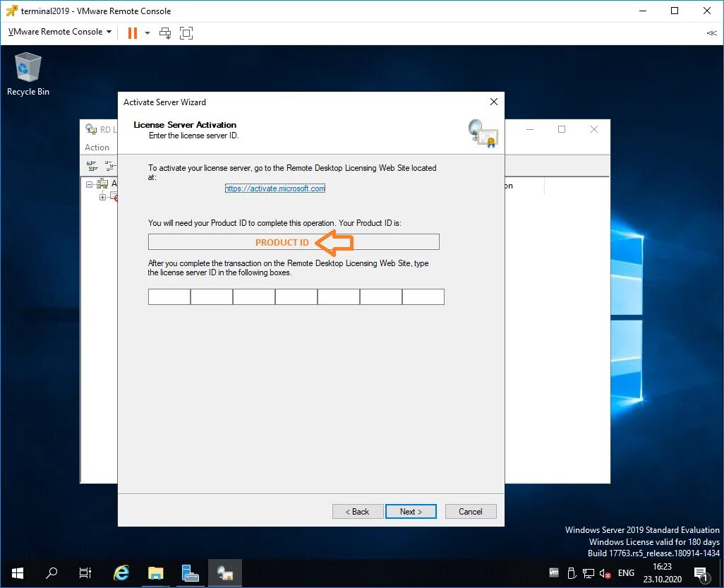This screenshot has width=724, height=588.
Task: Click the Send Ctrl+Alt+Del toolbar icon
Action: pyautogui.click(x=165, y=32)
